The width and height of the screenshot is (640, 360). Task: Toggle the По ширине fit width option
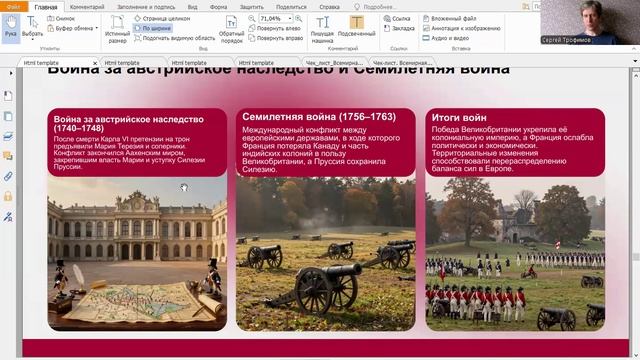pyautogui.click(x=153, y=28)
